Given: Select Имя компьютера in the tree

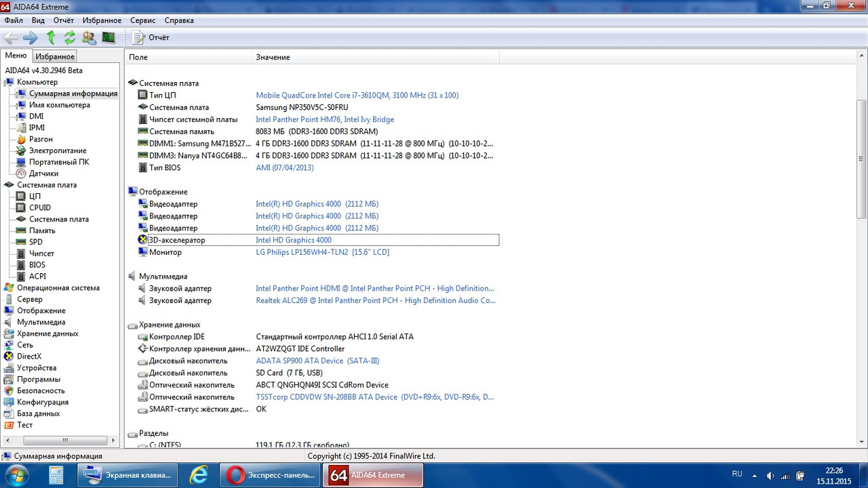Looking at the screenshot, I should pyautogui.click(x=60, y=105).
